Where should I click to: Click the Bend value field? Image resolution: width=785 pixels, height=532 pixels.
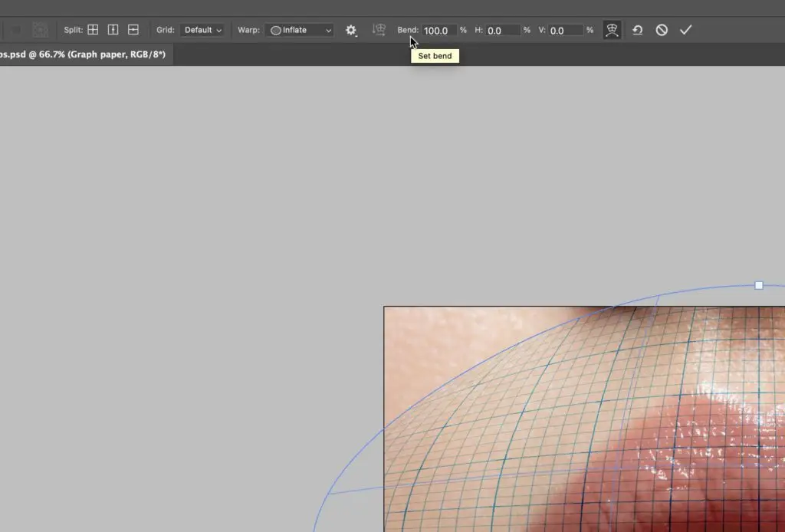click(x=439, y=31)
